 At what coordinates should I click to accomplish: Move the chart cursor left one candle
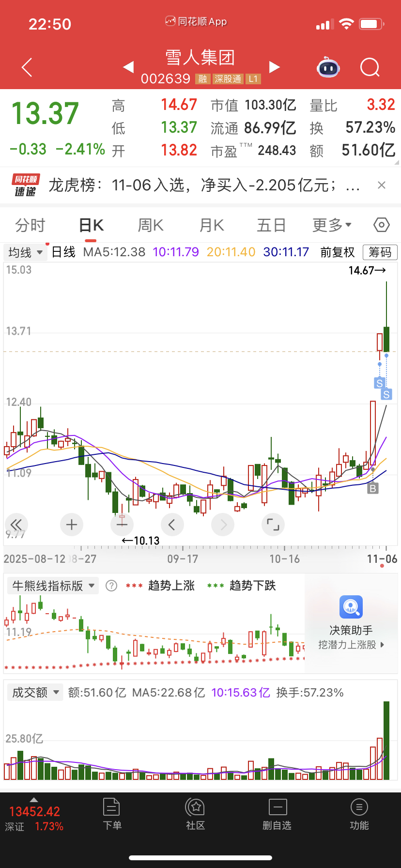point(172,525)
